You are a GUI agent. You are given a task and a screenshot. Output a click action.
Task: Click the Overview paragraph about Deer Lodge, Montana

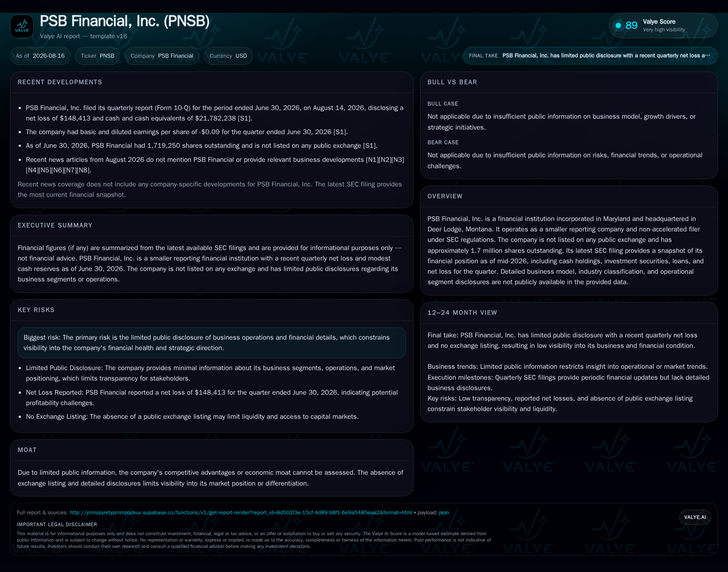(x=566, y=251)
